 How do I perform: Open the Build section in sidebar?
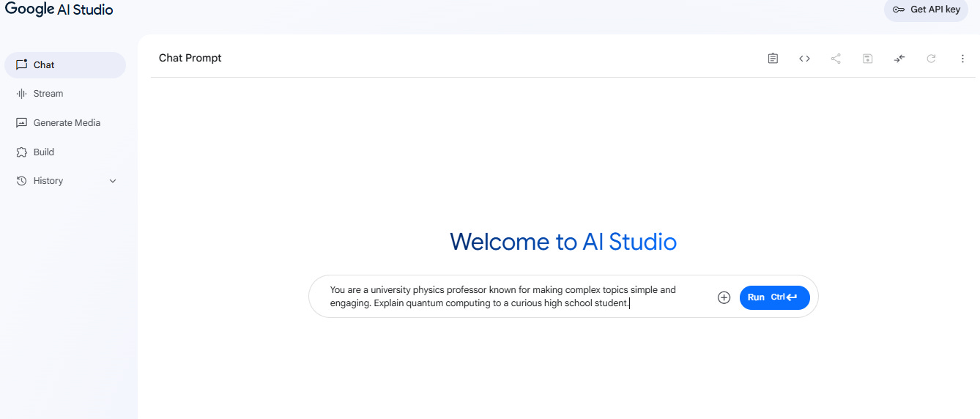[x=65, y=152]
